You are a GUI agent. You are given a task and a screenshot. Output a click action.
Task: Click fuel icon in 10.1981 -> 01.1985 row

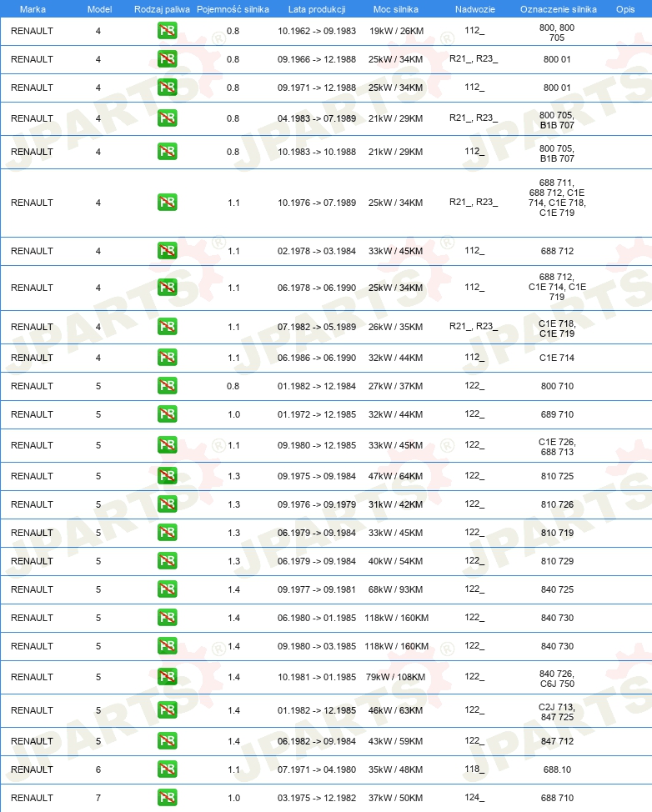point(168,677)
